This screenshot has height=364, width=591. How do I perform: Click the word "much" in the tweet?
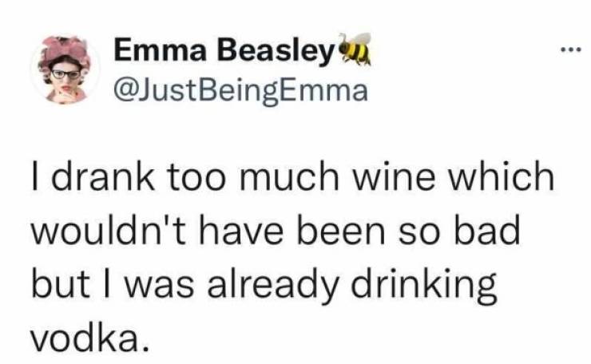(x=290, y=177)
